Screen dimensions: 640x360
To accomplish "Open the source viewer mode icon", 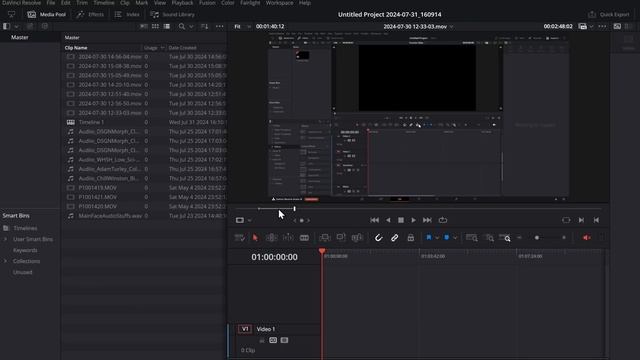I will click(240, 220).
